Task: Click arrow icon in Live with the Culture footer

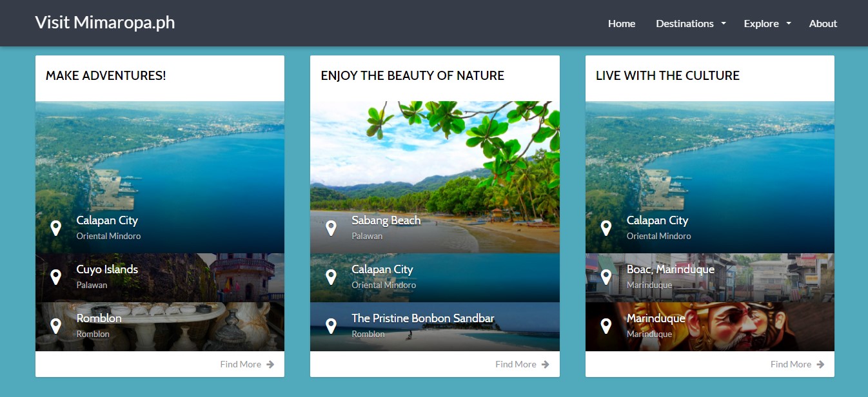Action: click(820, 364)
